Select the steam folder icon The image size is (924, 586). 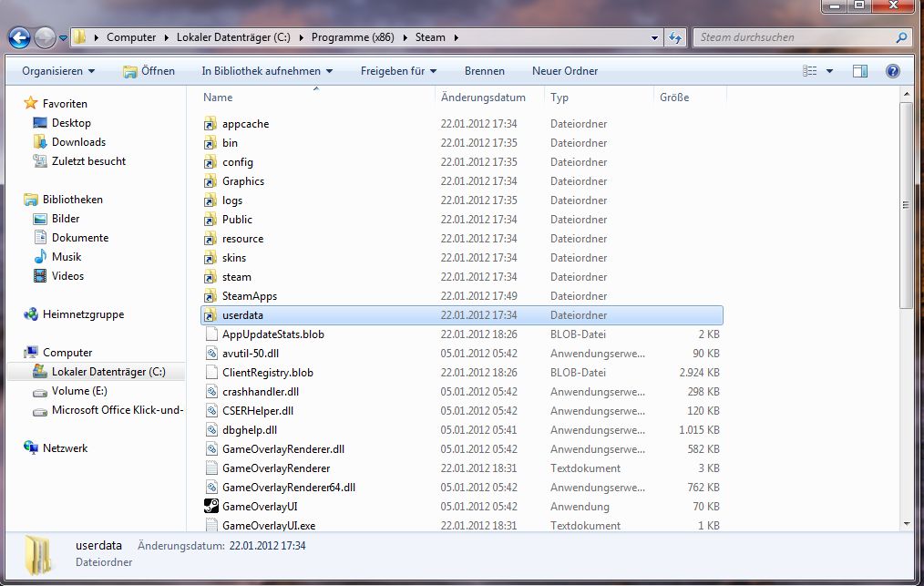(x=210, y=277)
